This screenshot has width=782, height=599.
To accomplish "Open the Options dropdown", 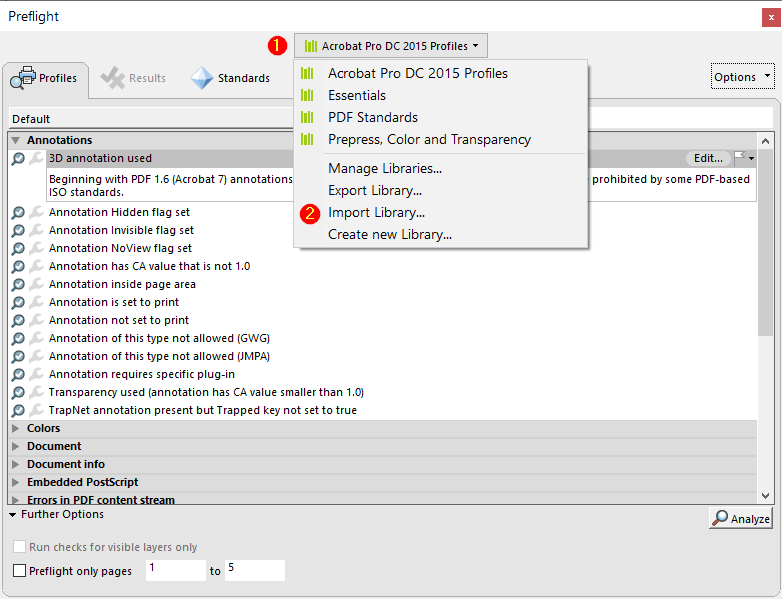I will (741, 77).
